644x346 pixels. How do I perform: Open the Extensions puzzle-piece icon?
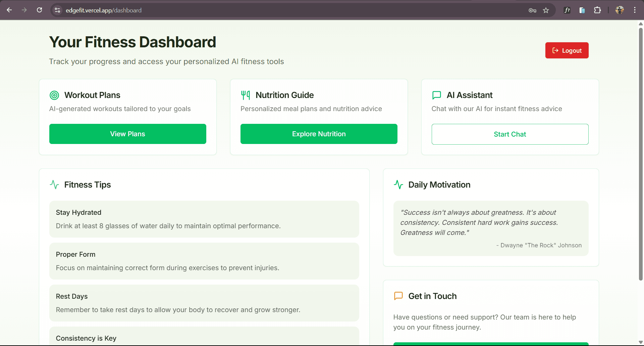pos(597,10)
